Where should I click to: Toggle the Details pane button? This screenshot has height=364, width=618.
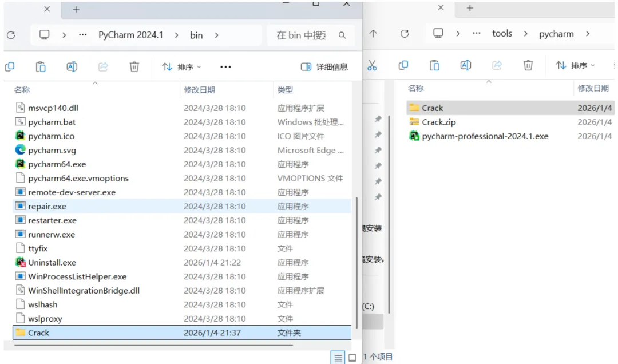tap(324, 66)
